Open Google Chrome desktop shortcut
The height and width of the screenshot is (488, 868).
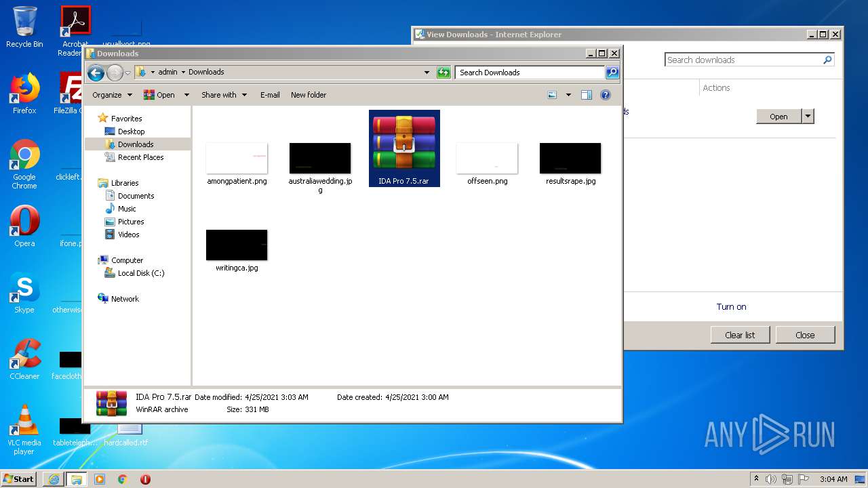point(24,165)
